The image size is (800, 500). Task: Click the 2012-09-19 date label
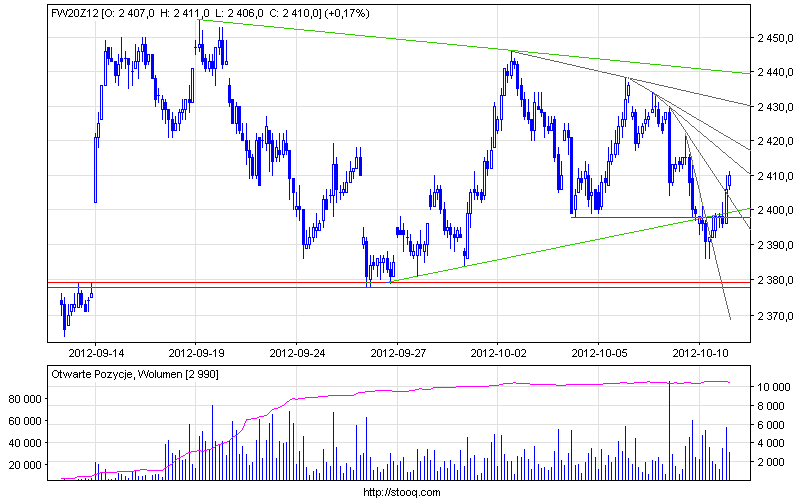[x=196, y=353]
